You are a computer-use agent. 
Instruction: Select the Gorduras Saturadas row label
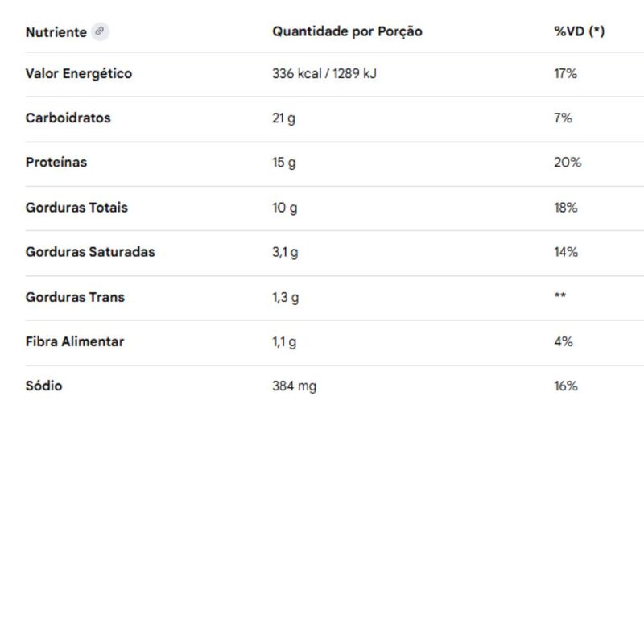[90, 251]
